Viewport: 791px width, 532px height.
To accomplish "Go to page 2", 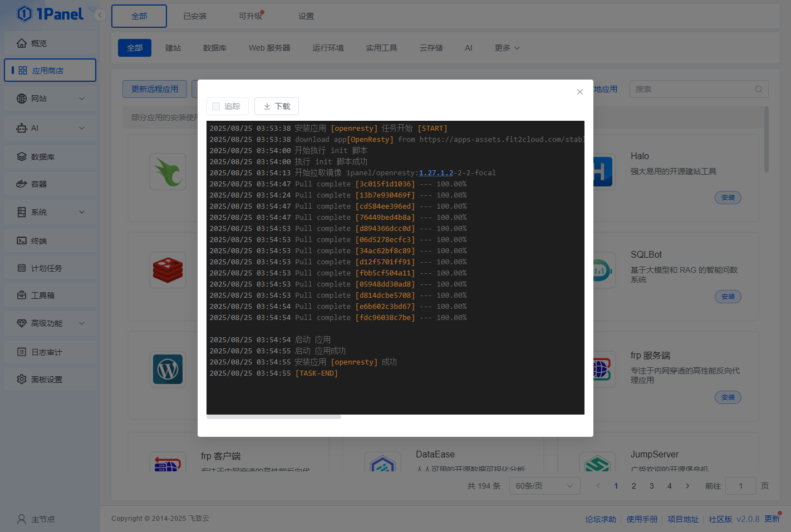I will (x=633, y=486).
